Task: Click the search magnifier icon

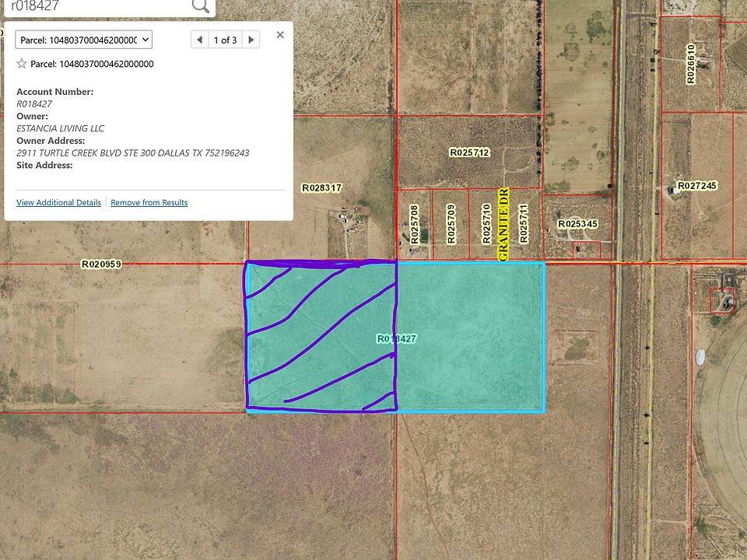Action: tap(200, 7)
